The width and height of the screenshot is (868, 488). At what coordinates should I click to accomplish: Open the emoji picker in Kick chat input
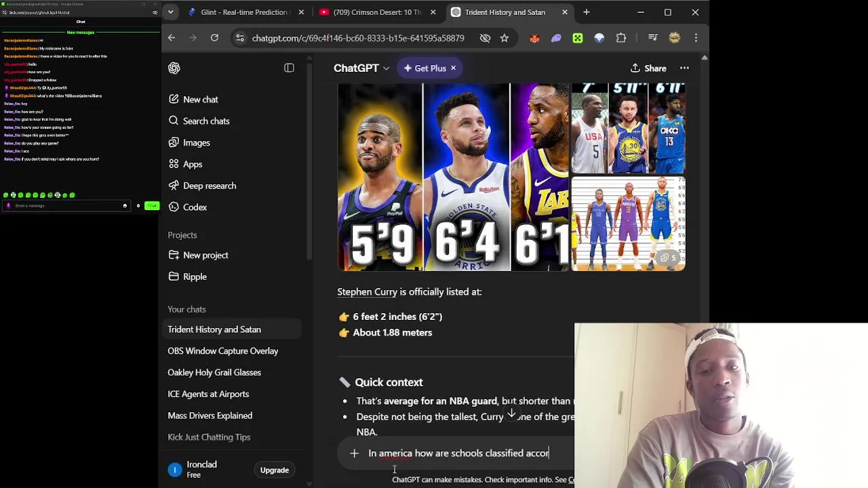125,205
